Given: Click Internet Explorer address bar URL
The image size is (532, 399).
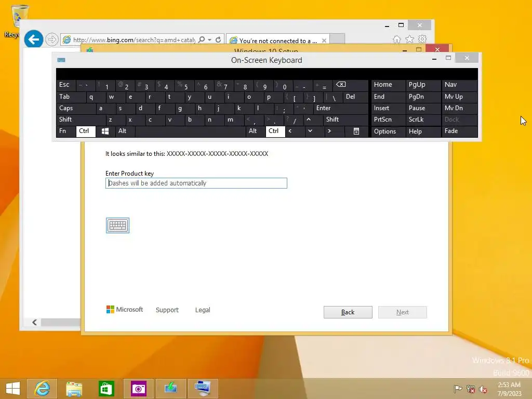Looking at the screenshot, I should (x=134, y=40).
